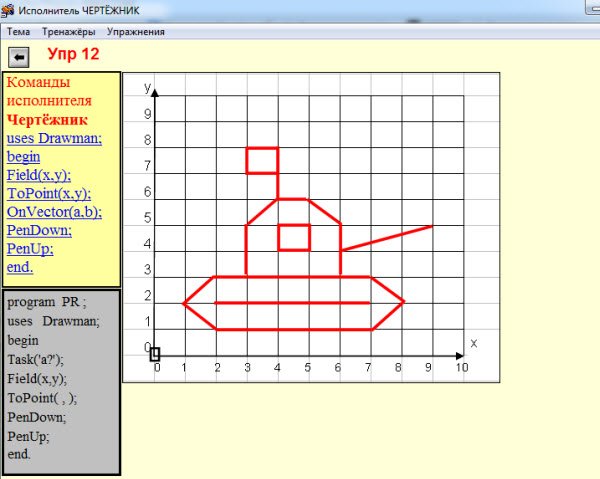This screenshot has height=479, width=600.
Task: Click the Drawman pen marker at origin
Action: pyautogui.click(x=155, y=354)
